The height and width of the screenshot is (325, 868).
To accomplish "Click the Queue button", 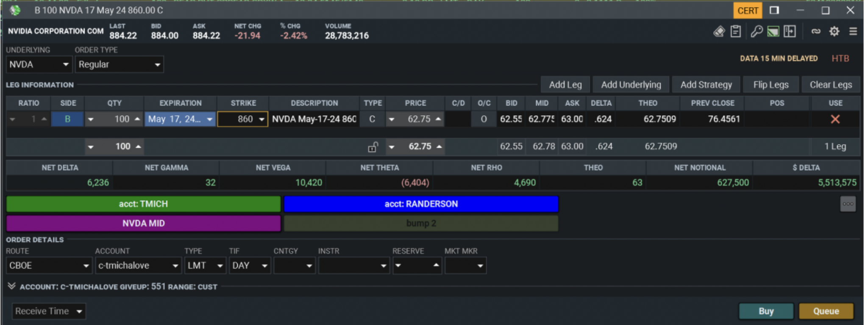I will (x=826, y=311).
